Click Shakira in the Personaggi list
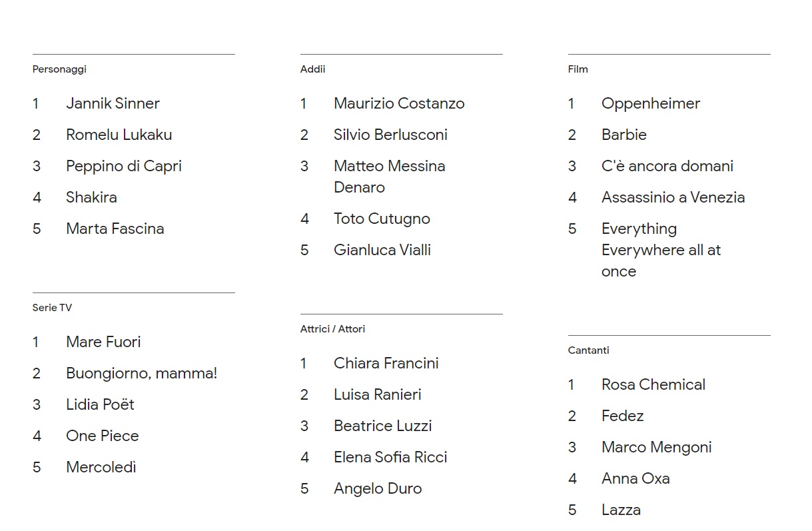Screen dimensions: 812x531 pyautogui.click(x=91, y=197)
